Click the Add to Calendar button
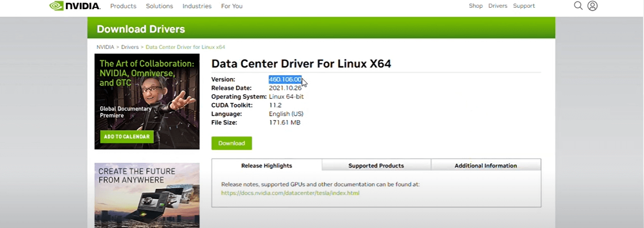644x228 pixels. [x=126, y=137]
